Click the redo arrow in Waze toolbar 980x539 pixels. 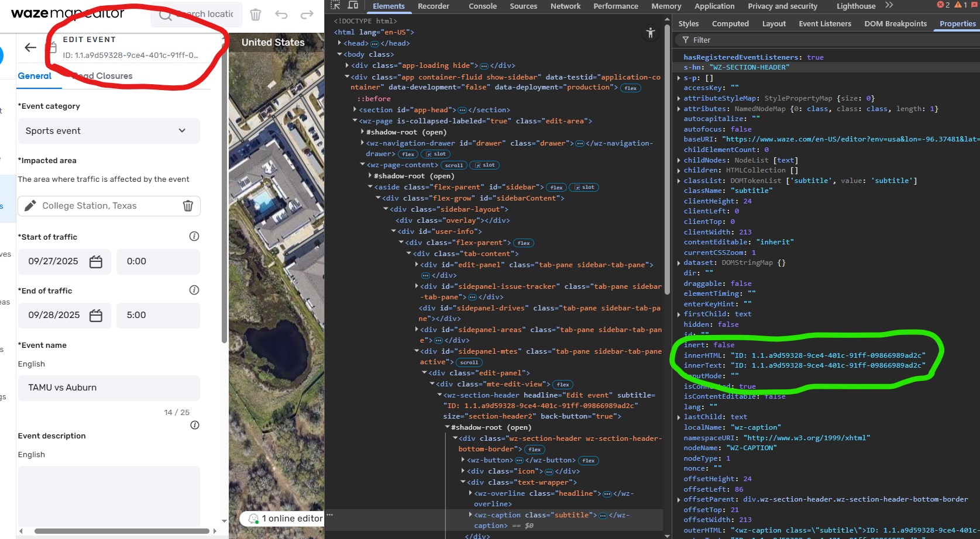(x=307, y=15)
